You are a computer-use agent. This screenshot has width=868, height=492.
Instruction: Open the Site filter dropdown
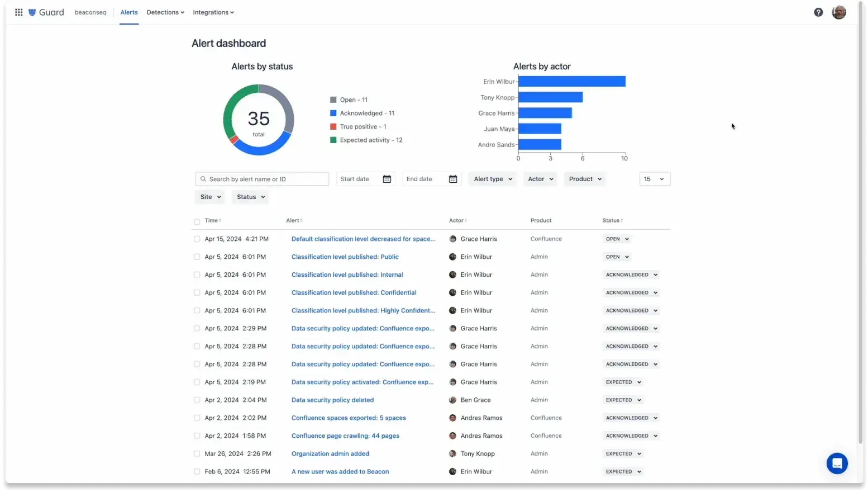[211, 197]
